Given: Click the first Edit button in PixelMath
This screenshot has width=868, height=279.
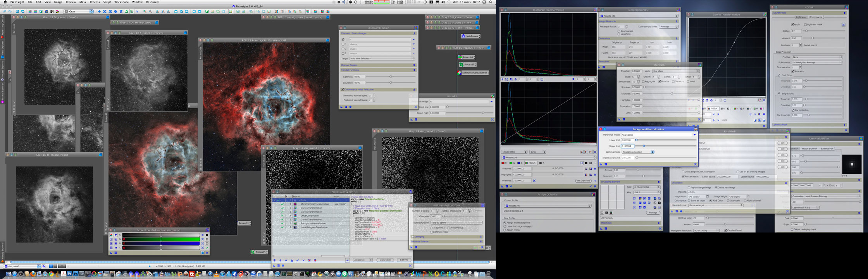Looking at the screenshot, I should coord(782,143).
